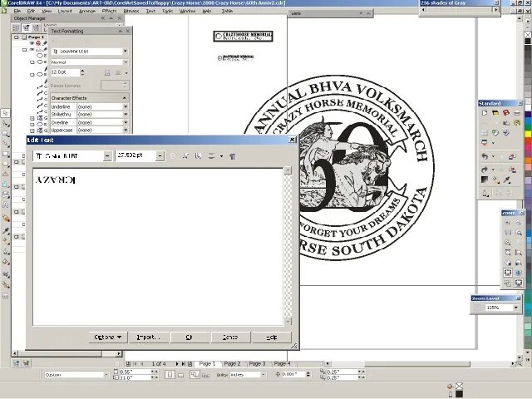Click New Layer icon at Object Manager bottom
532x399 pixels.
coord(16,363)
